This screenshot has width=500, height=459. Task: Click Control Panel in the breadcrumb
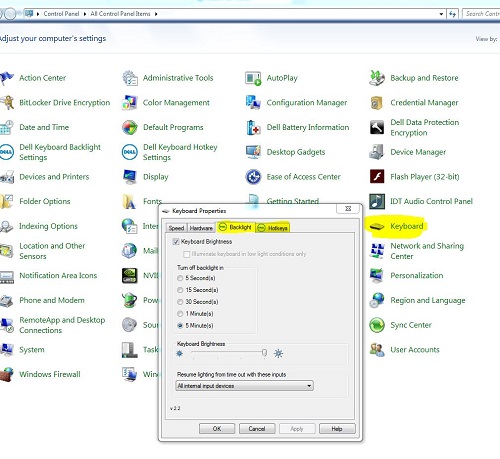click(61, 14)
